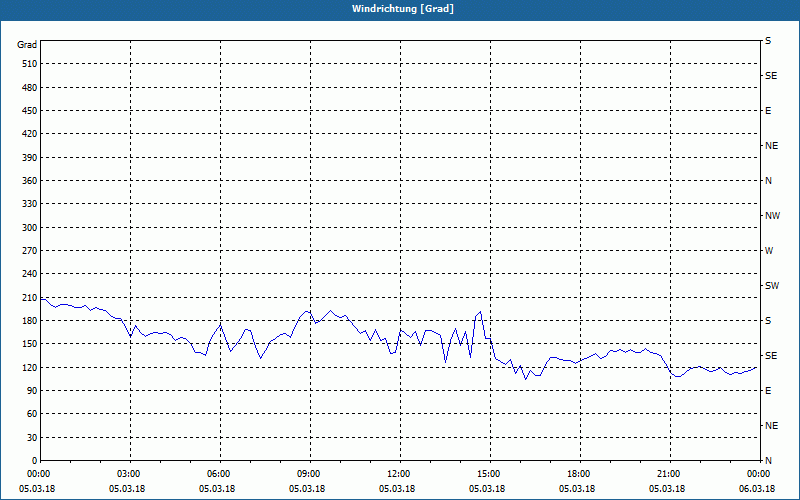This screenshot has height=500, width=800.
Task: Select the 450 y-axis value
Action: 30,111
